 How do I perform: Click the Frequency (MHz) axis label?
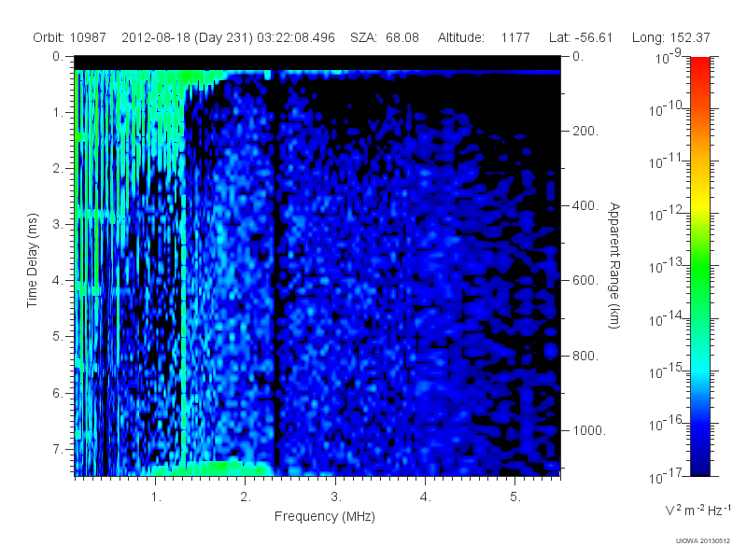pos(324,517)
